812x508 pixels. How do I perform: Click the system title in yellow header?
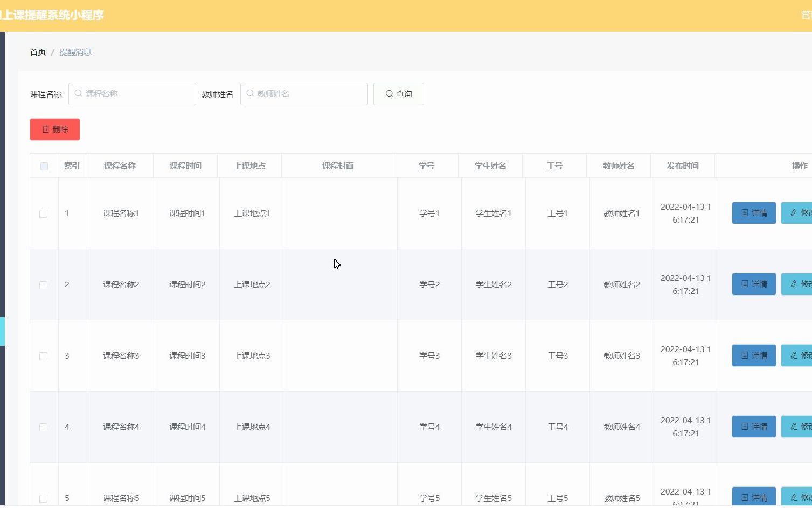click(52, 15)
